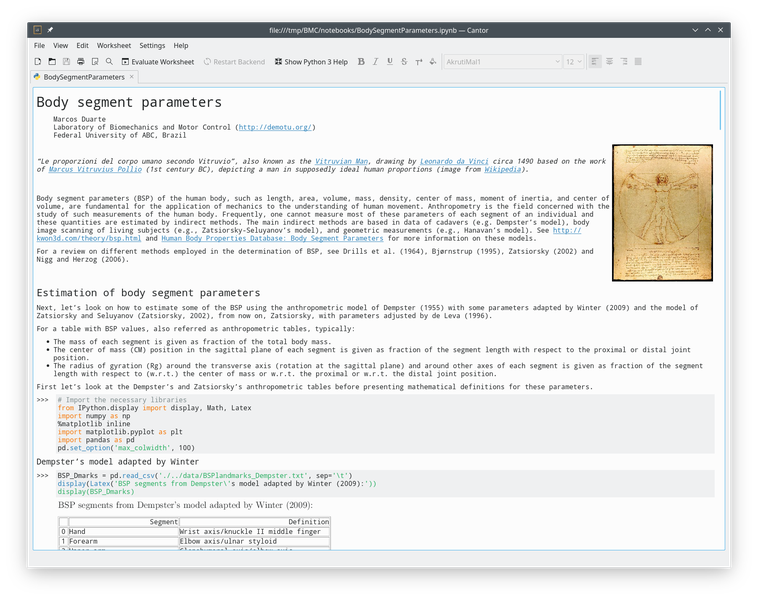This screenshot has width=758, height=600.
Task: Open the Settings menu
Action: (152, 45)
